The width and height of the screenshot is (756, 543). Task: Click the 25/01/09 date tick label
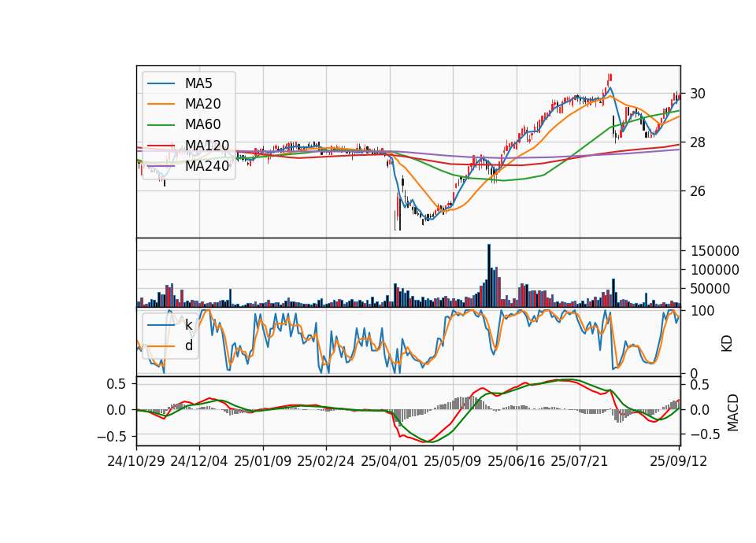coord(263,461)
